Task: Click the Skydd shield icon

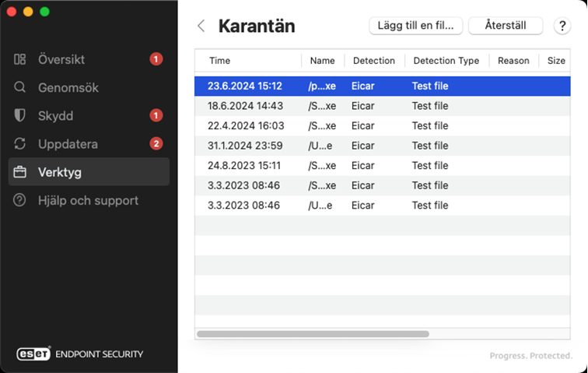Action: click(x=19, y=116)
